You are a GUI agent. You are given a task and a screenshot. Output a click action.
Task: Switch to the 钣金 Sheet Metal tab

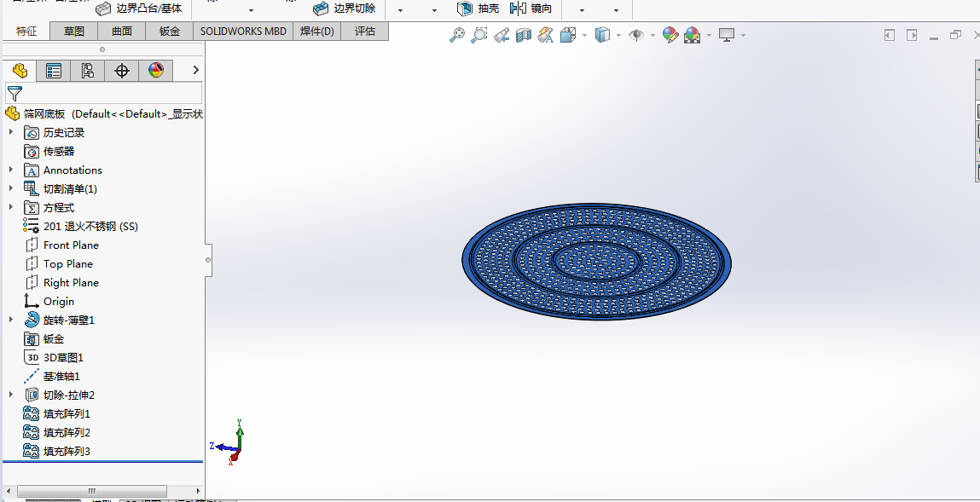(x=170, y=32)
